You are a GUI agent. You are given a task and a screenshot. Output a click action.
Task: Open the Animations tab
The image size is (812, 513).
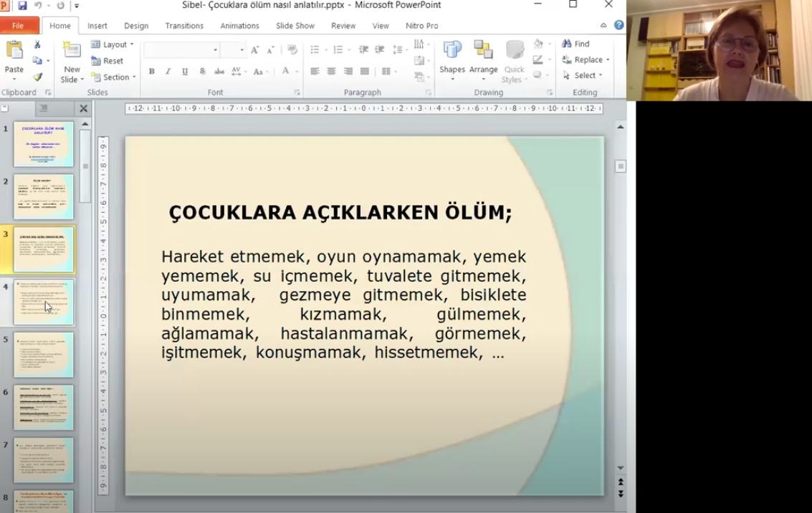pos(240,25)
